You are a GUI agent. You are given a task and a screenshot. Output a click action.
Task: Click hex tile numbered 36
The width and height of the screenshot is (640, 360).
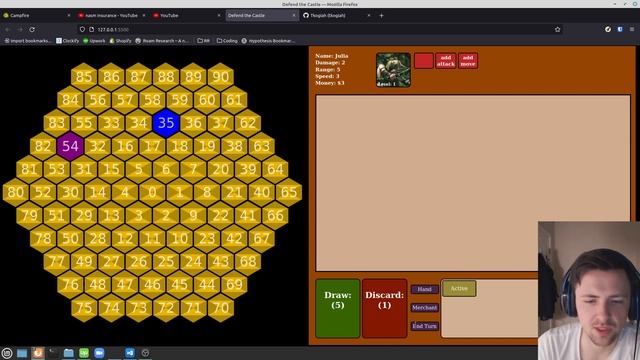(193, 123)
